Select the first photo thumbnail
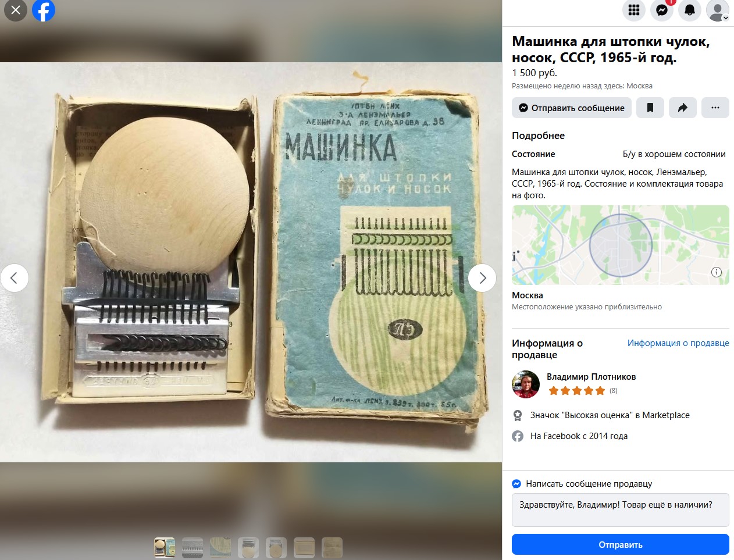Screen dimensions: 734x560 (165, 548)
